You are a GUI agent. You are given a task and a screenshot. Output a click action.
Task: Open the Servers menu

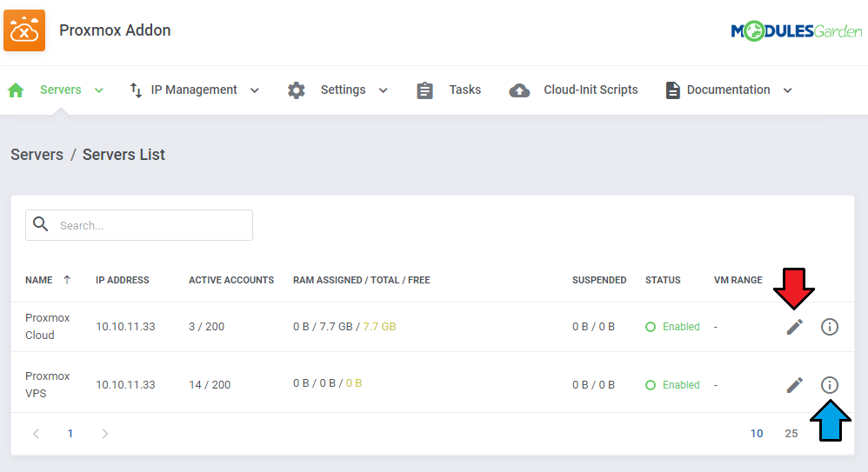[60, 90]
